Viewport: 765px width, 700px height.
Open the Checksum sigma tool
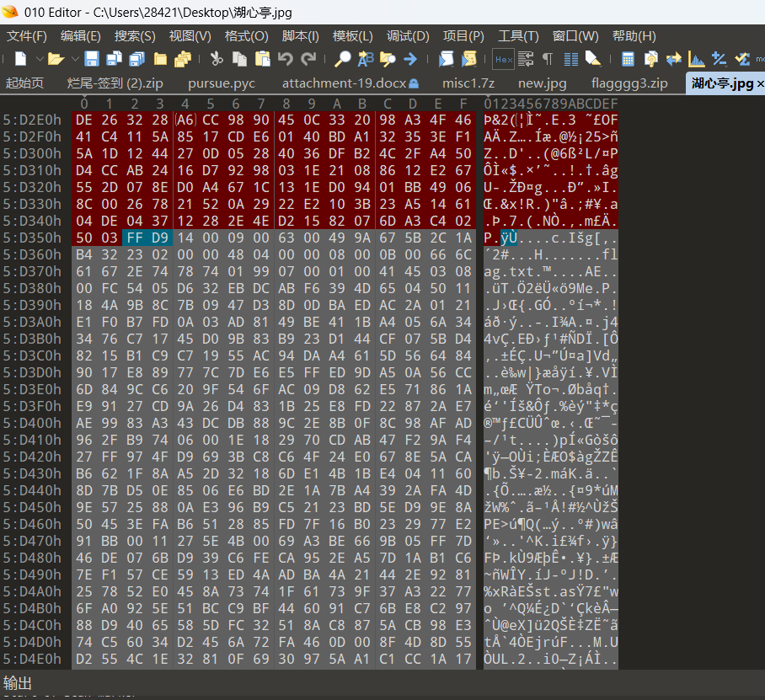pyautogui.click(x=742, y=59)
